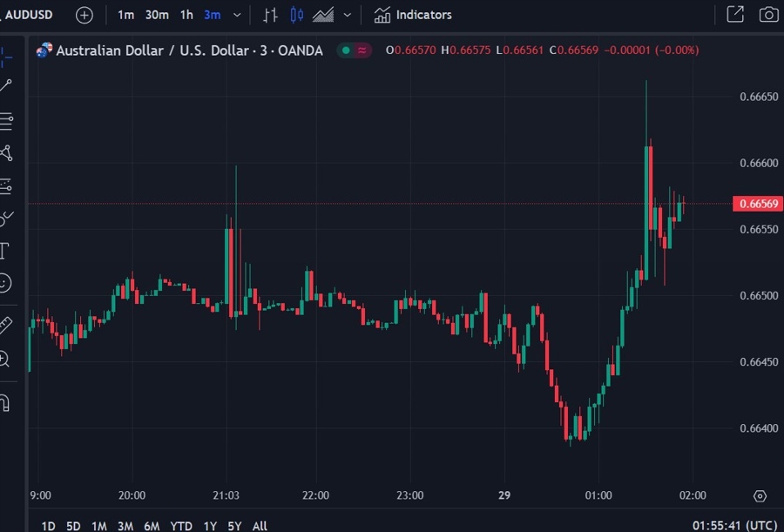Click the 0.66400 price axis label
Image resolution: width=784 pixels, height=532 pixels.
click(x=759, y=428)
